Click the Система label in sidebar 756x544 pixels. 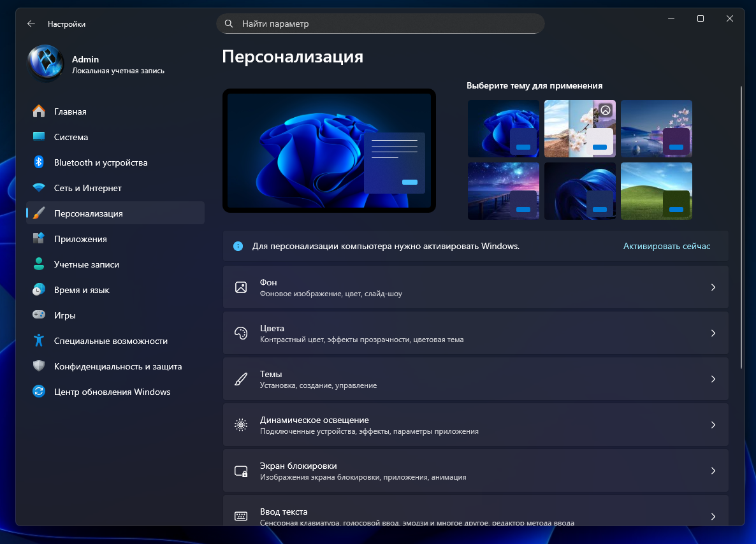pos(71,137)
